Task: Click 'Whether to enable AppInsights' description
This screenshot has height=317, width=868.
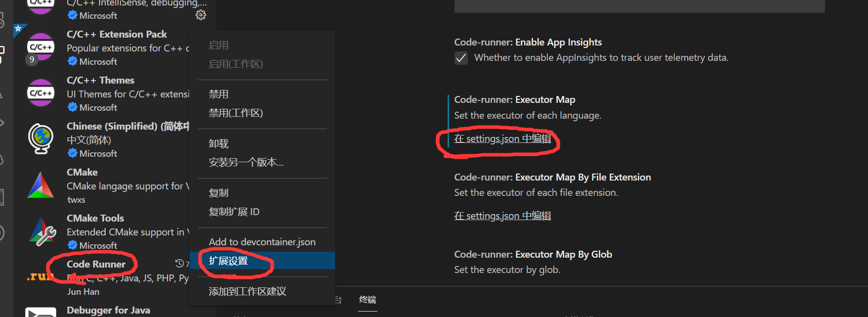Action: point(601,57)
